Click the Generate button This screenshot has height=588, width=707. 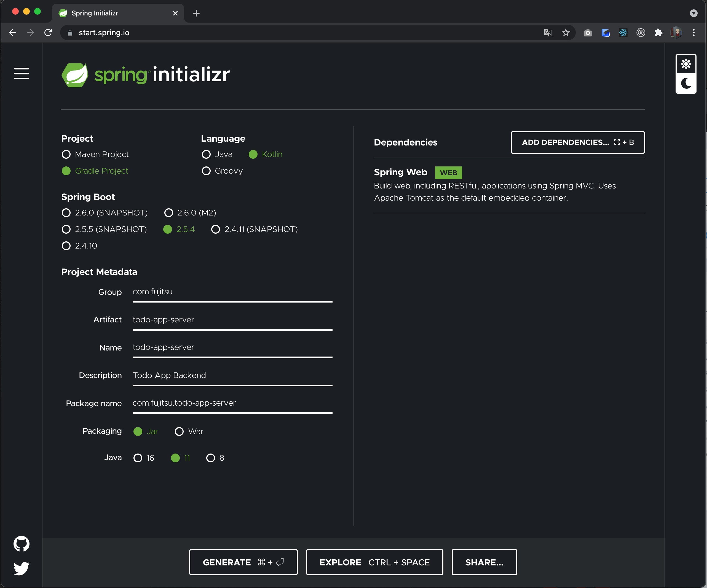pos(243,562)
